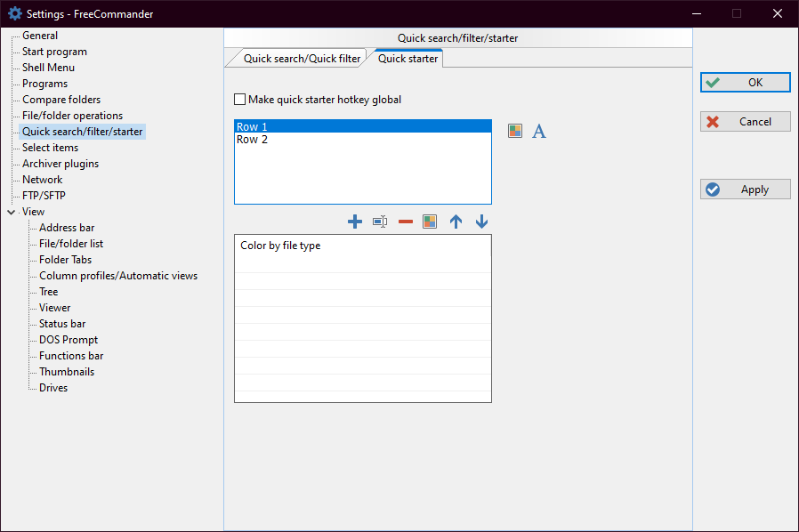Click the Apply button
This screenshot has width=799, height=532.
tap(745, 189)
